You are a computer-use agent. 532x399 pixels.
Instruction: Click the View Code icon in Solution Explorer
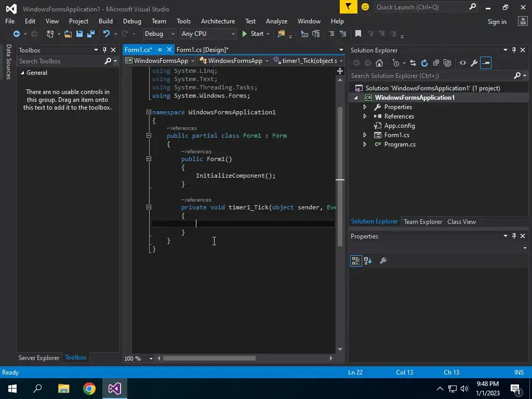[x=463, y=63]
